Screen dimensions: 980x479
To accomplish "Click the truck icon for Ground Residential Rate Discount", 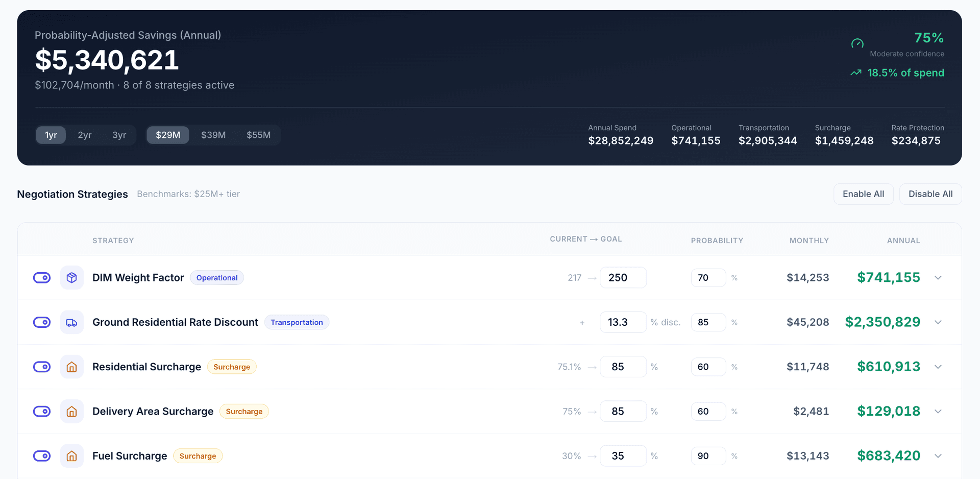I will (x=71, y=322).
